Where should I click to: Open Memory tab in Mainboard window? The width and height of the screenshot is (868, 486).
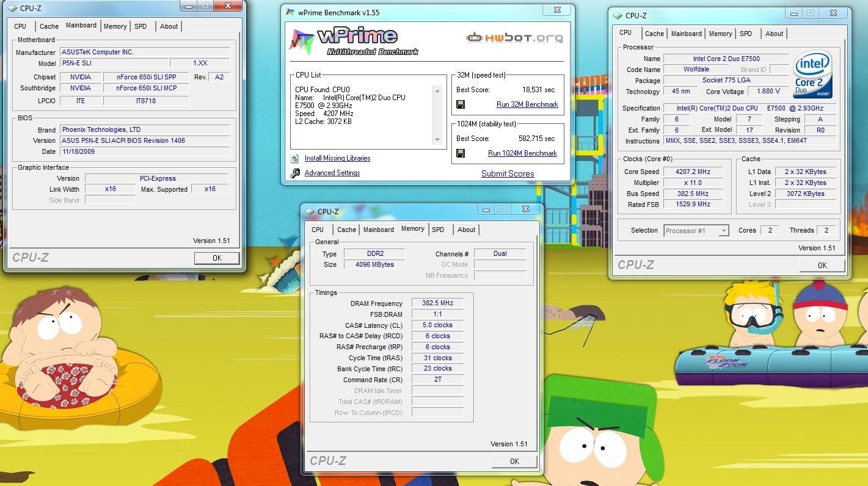click(x=115, y=26)
